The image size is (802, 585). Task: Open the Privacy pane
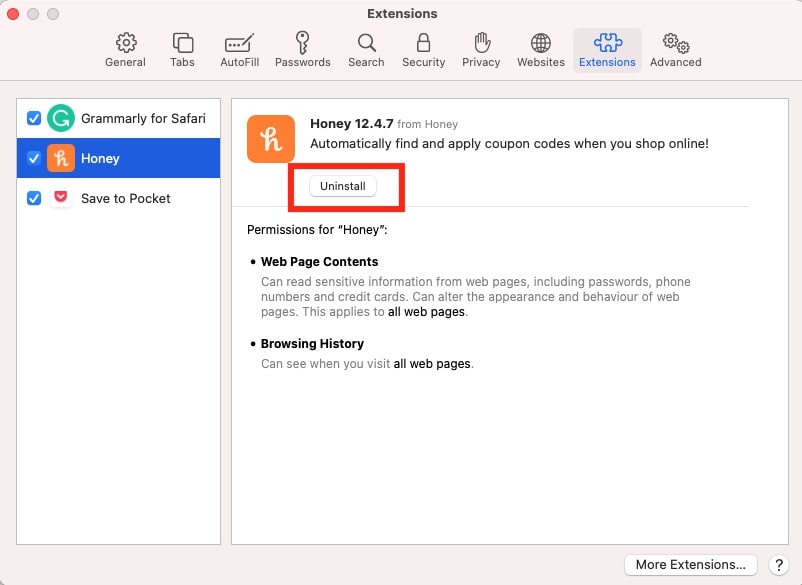481,50
